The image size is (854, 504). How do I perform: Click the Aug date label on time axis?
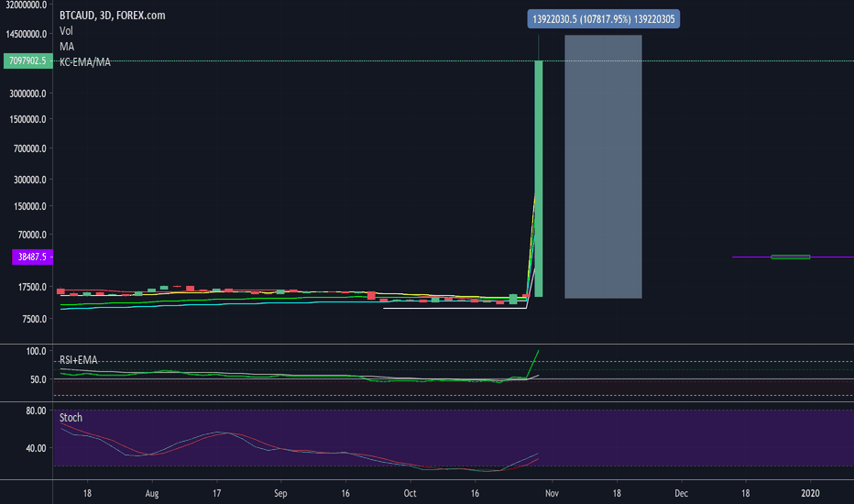(x=152, y=494)
